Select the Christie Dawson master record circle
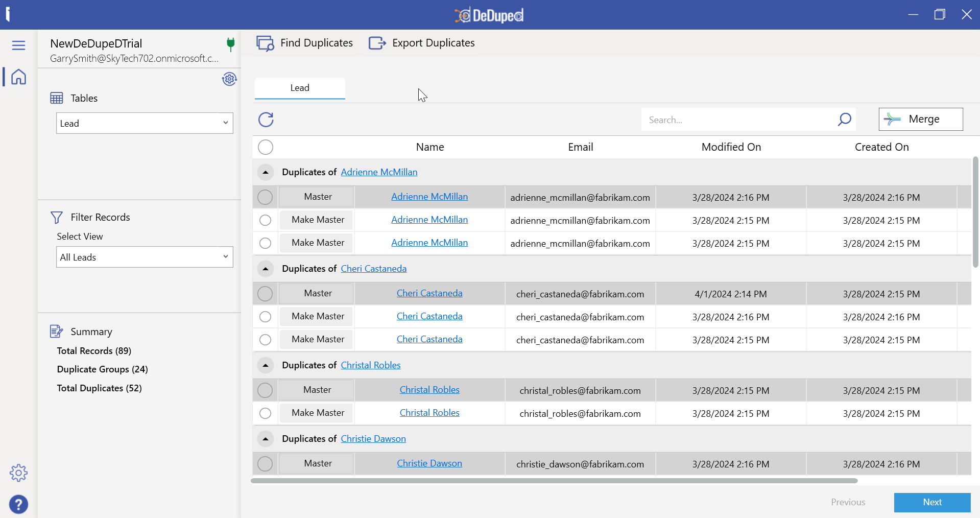This screenshot has height=518, width=980. coord(265,464)
